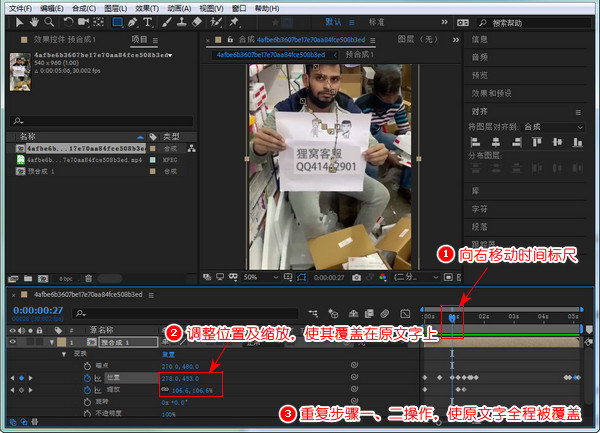Screen dimensions: 600x433
Task: Toggle scale property stopwatch
Action: [x=87, y=390]
